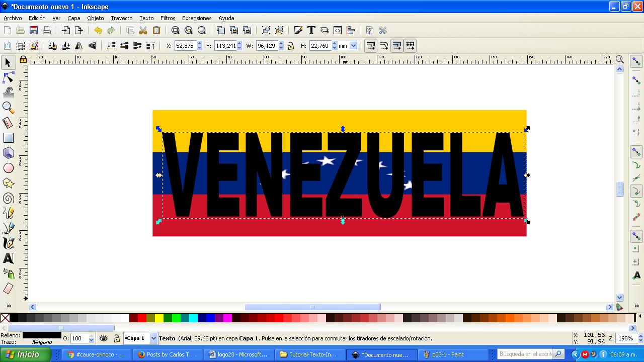The image size is (644, 362).
Task: Create a new document with the New icon
Action: [8, 31]
